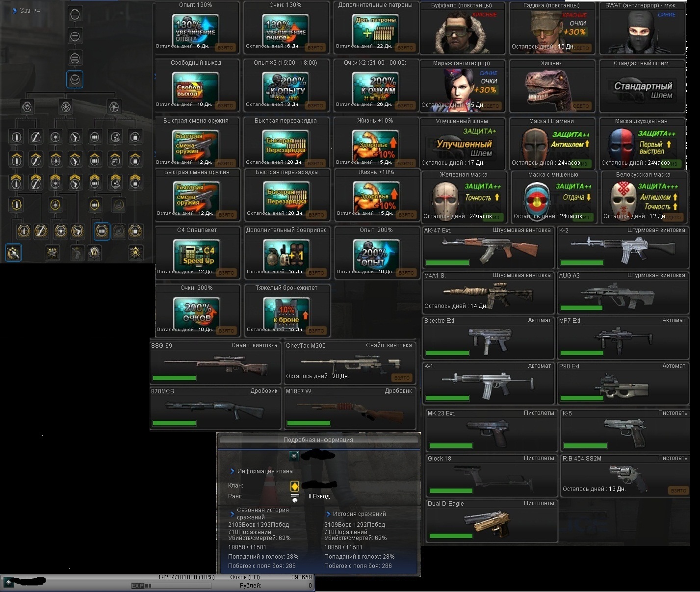Image resolution: width=700 pixels, height=592 pixels.
Task: Click the rank insignia beside II Взвод
Action: point(295,497)
